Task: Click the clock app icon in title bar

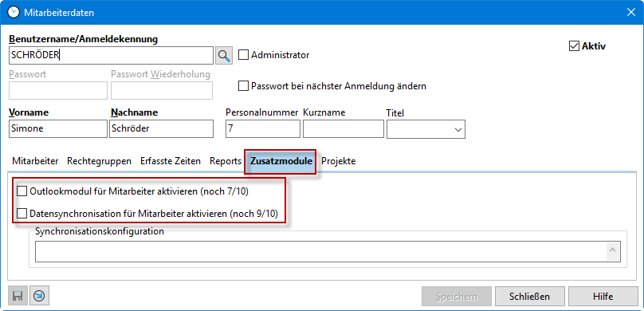Action: (13, 12)
